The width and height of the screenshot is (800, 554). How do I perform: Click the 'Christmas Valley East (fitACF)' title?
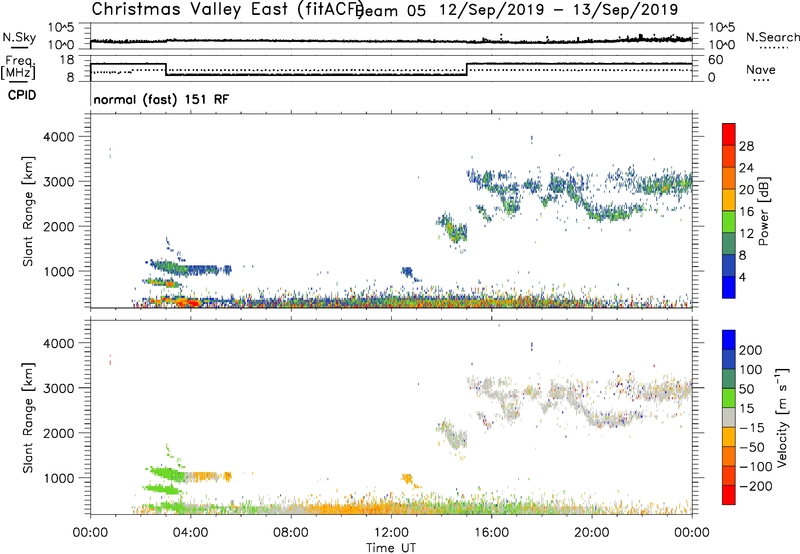point(228,9)
